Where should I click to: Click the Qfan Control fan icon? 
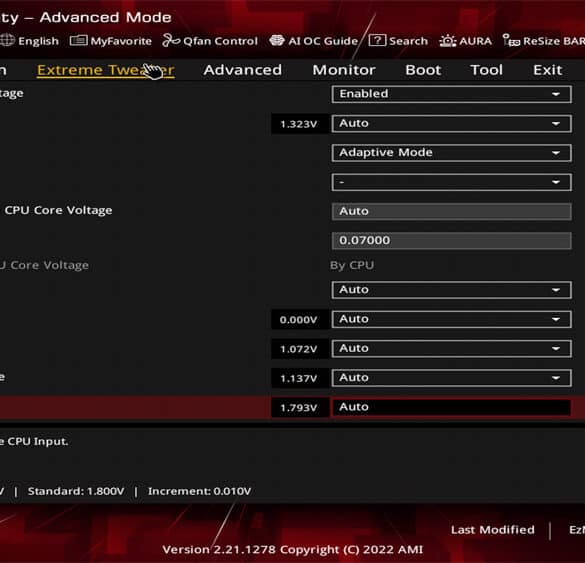point(171,40)
